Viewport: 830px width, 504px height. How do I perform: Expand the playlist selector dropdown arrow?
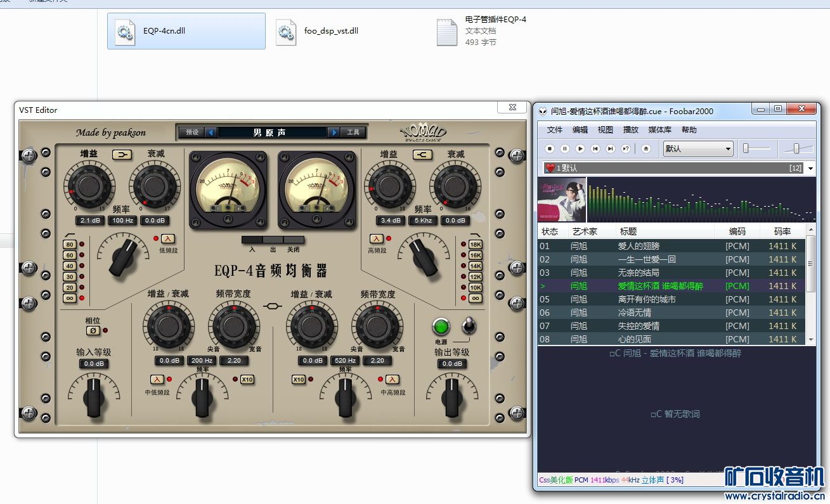811,168
